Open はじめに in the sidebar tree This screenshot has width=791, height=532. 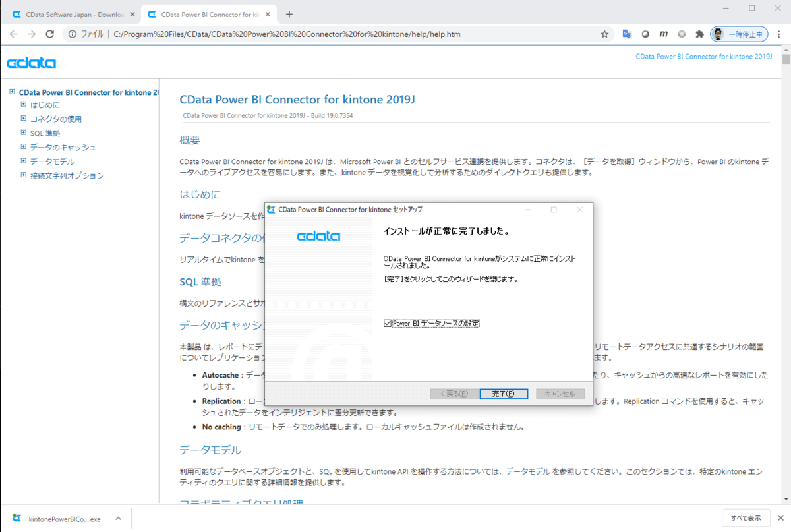[x=45, y=105]
